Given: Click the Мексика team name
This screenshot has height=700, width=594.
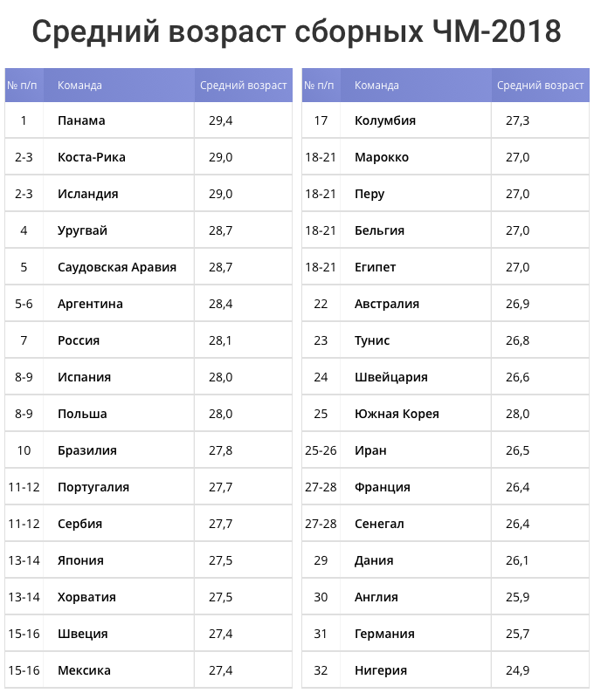Looking at the screenshot, I should 84,670.
